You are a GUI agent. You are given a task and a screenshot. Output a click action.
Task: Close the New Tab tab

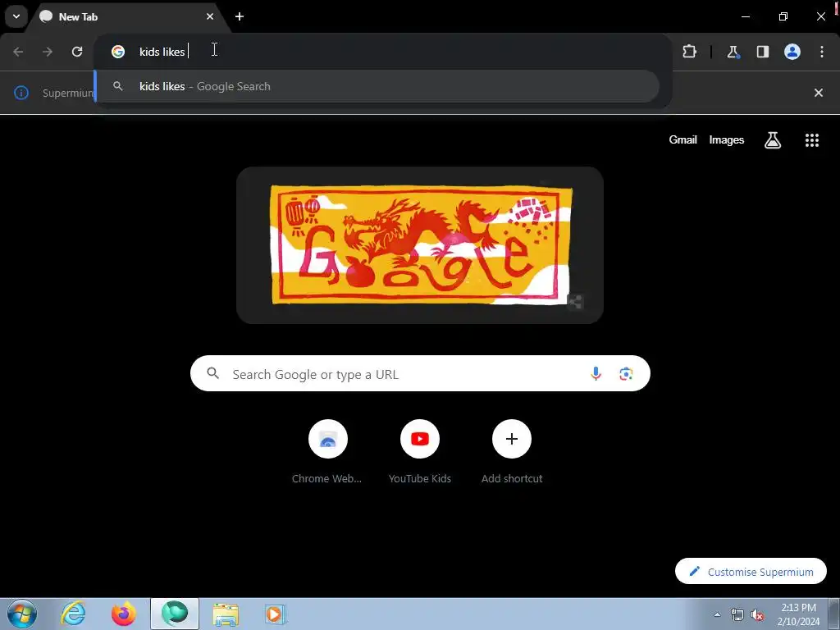tap(210, 16)
